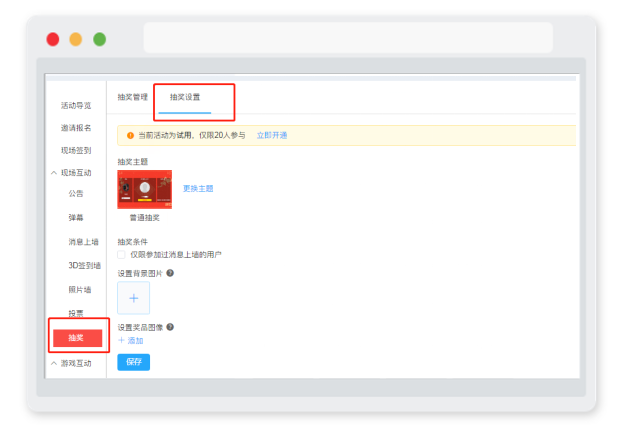Click the 添加 prize image link

(131, 341)
